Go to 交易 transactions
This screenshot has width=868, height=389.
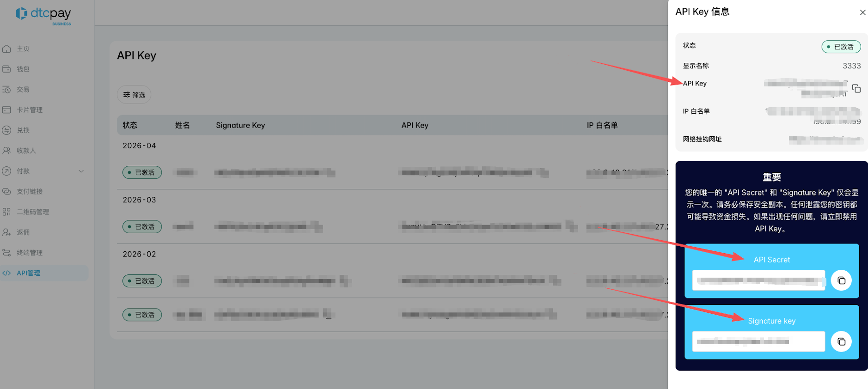[x=23, y=90]
